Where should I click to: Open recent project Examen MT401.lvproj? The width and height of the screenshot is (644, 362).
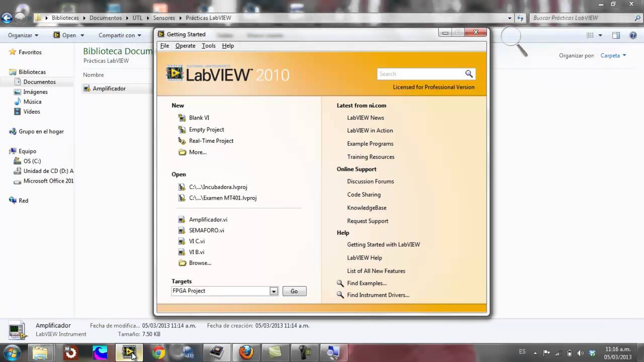(x=222, y=198)
